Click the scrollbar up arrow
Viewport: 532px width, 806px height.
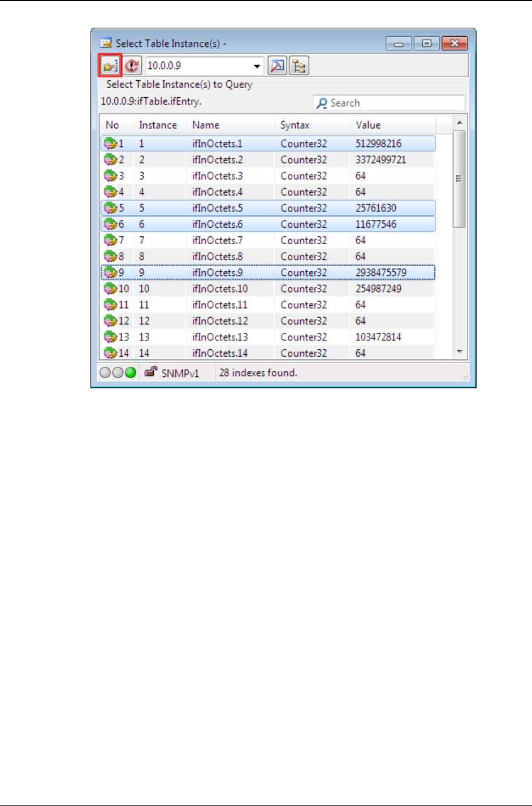click(459, 123)
